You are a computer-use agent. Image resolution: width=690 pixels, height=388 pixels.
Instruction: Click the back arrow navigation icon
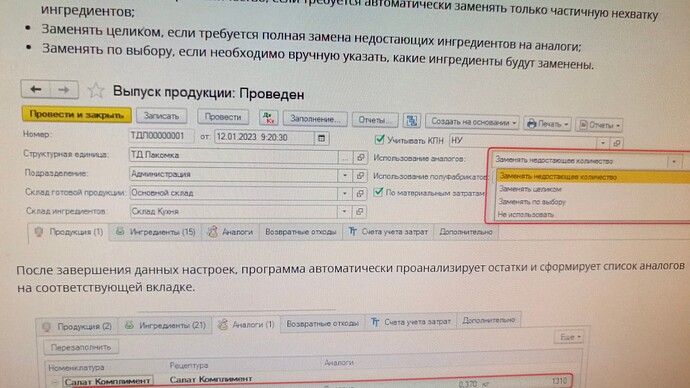pos(35,89)
